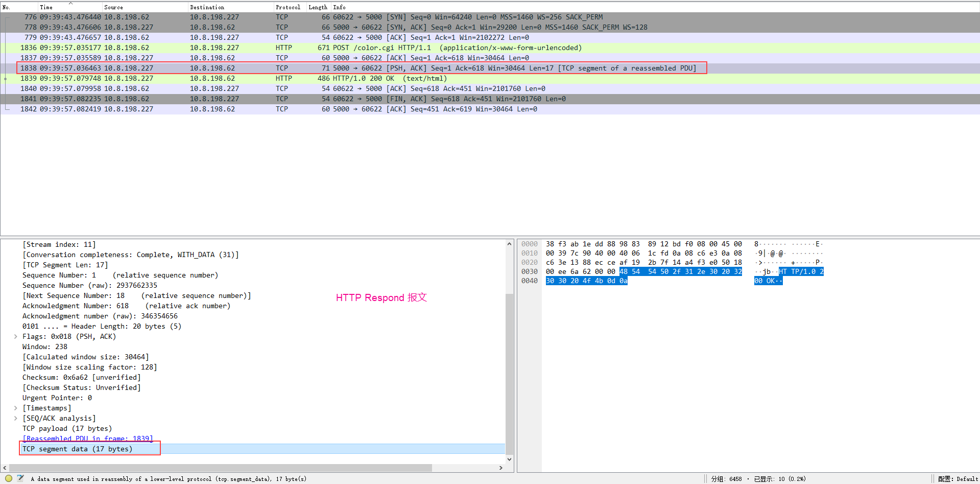Select the TCP segment data (17 bytes) line

pos(78,449)
